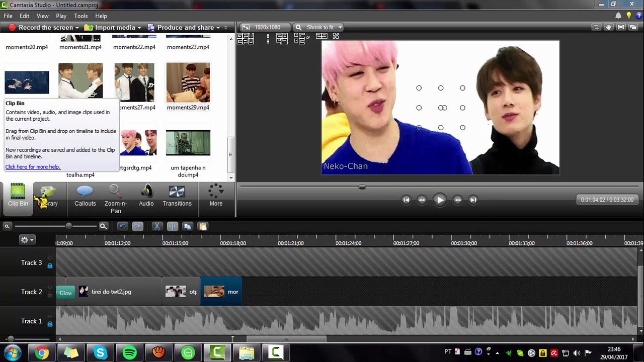The height and width of the screenshot is (362, 644).
Task: Toggle Track 3 lock
Action: [50, 265]
